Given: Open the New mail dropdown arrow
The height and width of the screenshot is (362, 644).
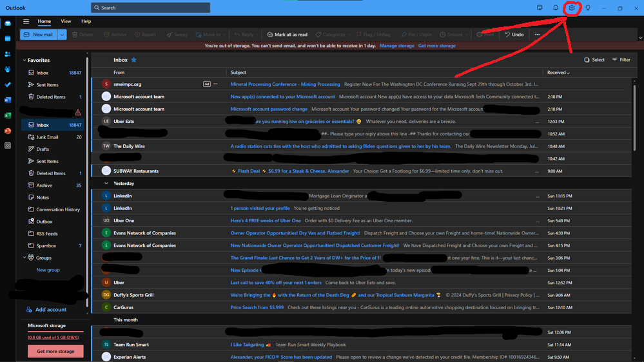Looking at the screenshot, I should click(62, 35).
